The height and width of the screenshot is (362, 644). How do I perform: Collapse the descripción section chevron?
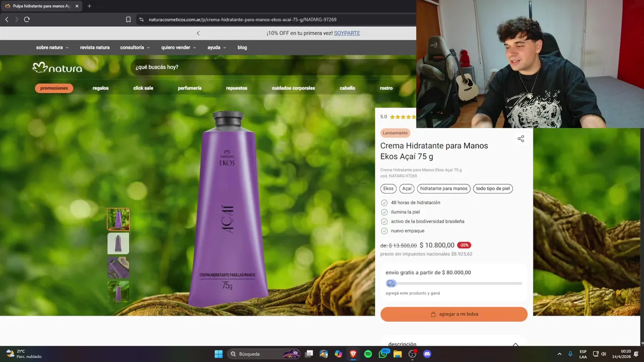(515, 344)
